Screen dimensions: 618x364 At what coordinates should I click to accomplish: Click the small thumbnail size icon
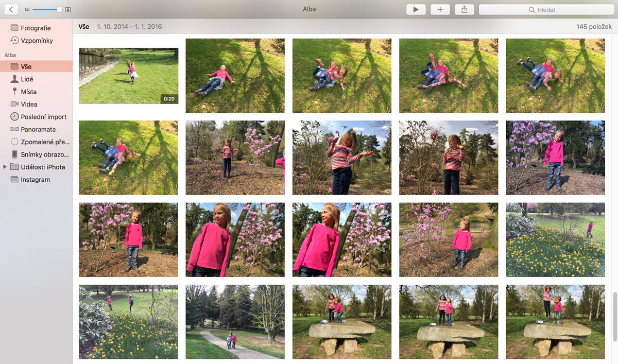(x=27, y=10)
